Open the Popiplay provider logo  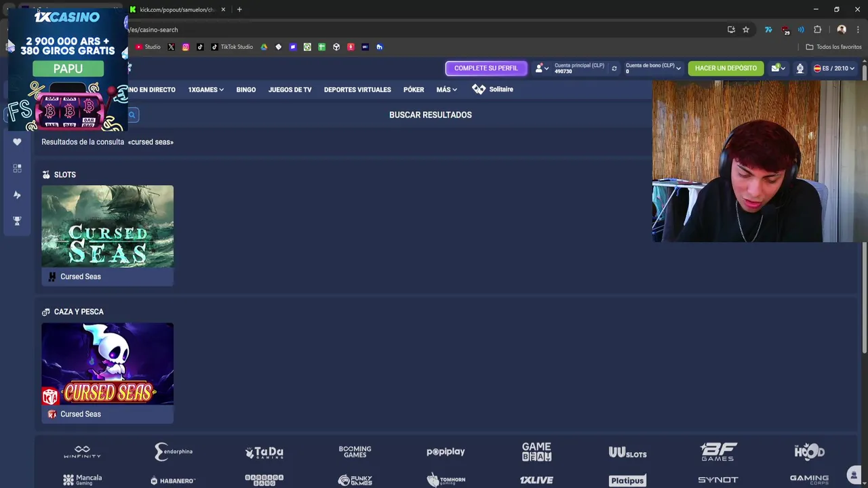point(446,451)
